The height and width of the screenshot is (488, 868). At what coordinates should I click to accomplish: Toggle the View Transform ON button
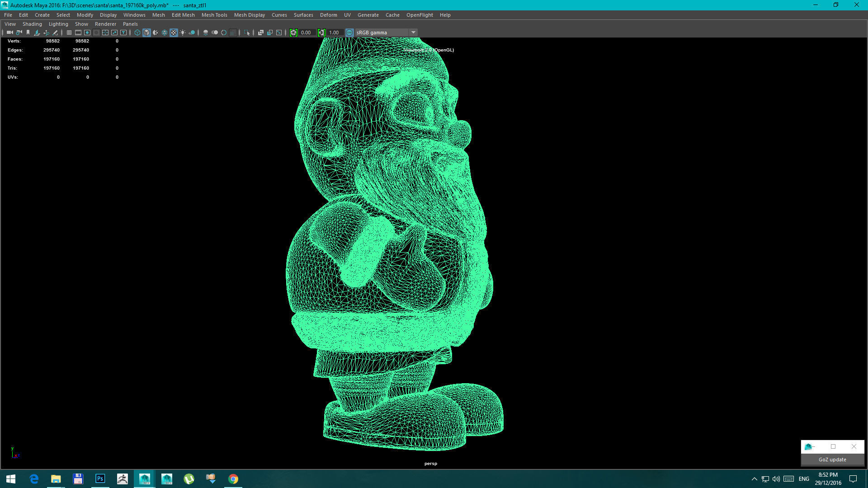349,33
